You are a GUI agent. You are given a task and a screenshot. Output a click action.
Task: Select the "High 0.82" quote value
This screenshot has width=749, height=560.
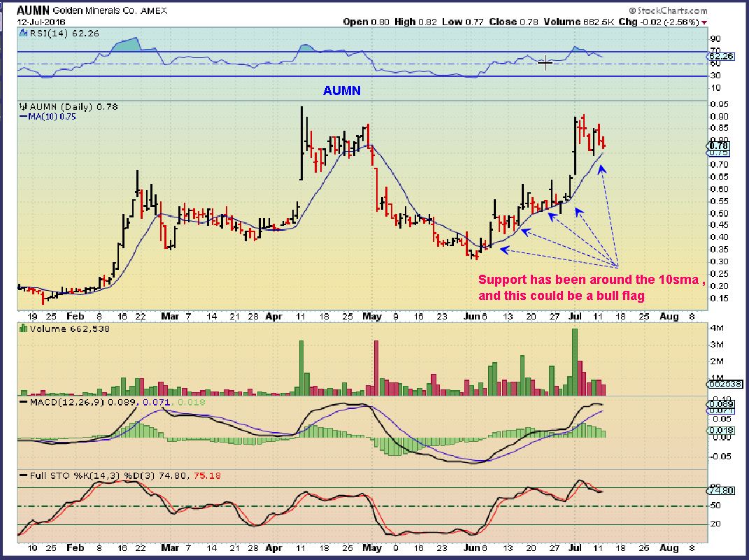point(415,22)
